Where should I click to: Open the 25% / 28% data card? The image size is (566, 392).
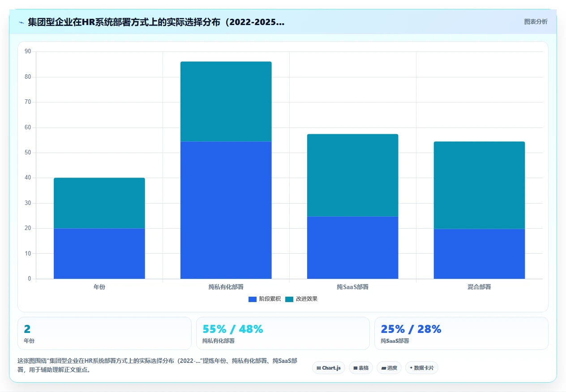tap(461, 333)
